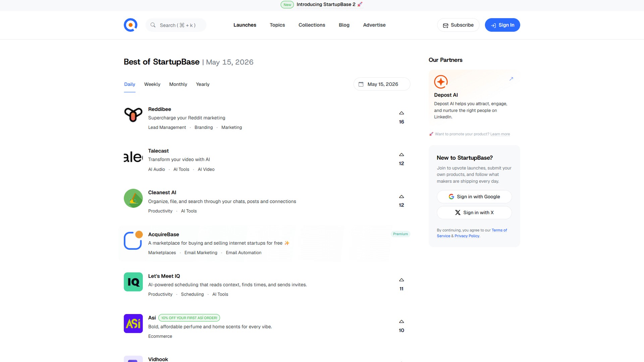Click the Scheduling tag

[x=192, y=294]
